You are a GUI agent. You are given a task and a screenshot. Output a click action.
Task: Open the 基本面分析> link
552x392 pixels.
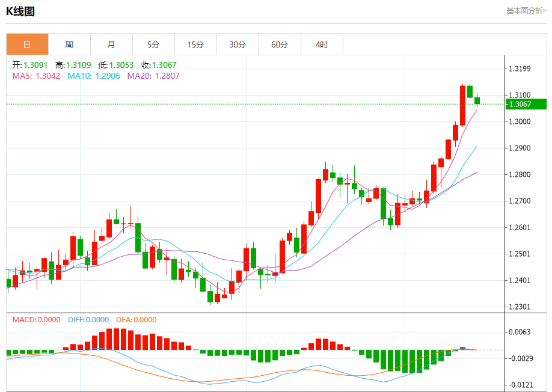(x=526, y=11)
